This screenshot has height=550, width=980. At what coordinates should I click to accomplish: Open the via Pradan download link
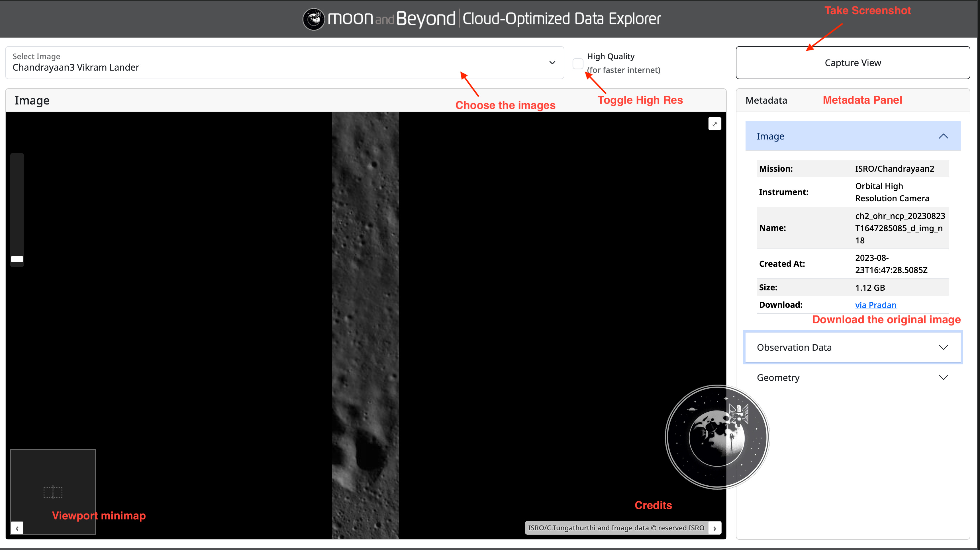coord(875,305)
